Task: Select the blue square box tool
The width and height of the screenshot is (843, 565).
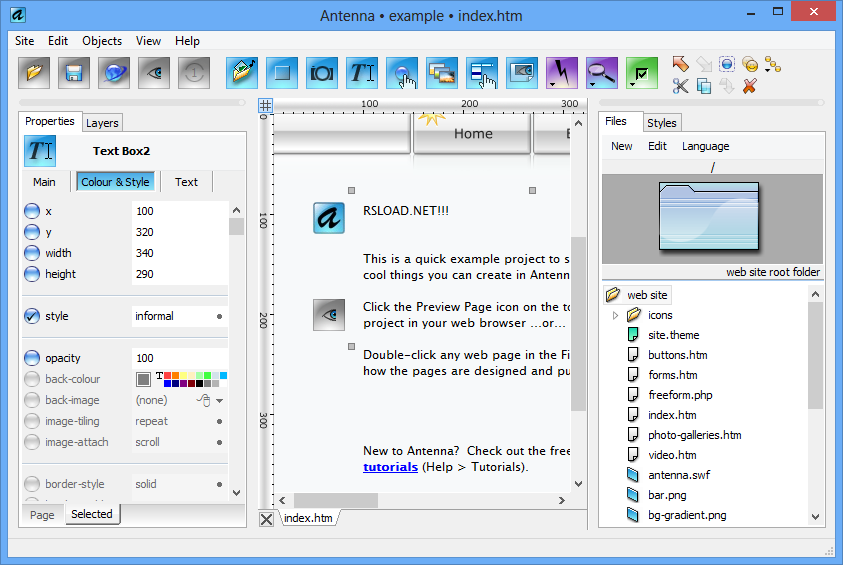Action: tap(282, 73)
